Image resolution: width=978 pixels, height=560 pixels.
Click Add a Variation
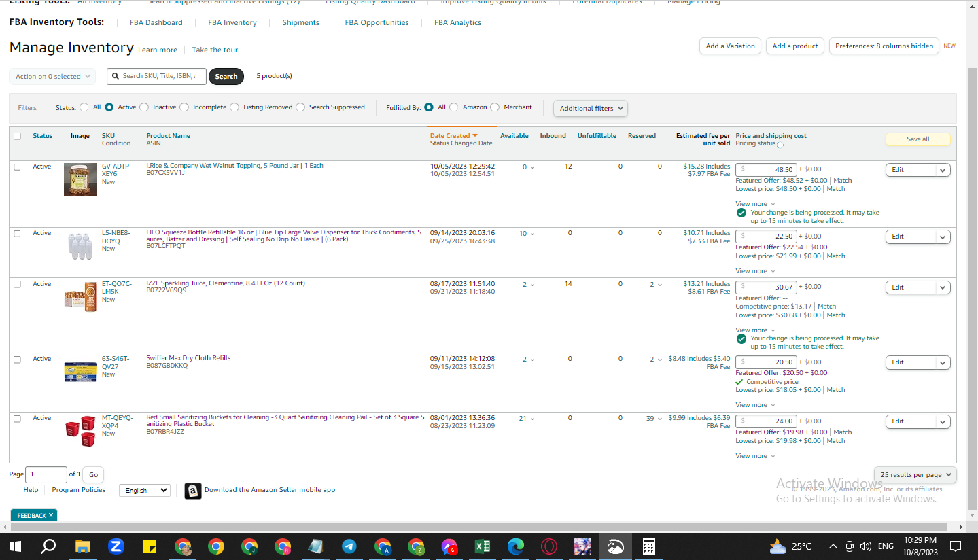tap(731, 46)
